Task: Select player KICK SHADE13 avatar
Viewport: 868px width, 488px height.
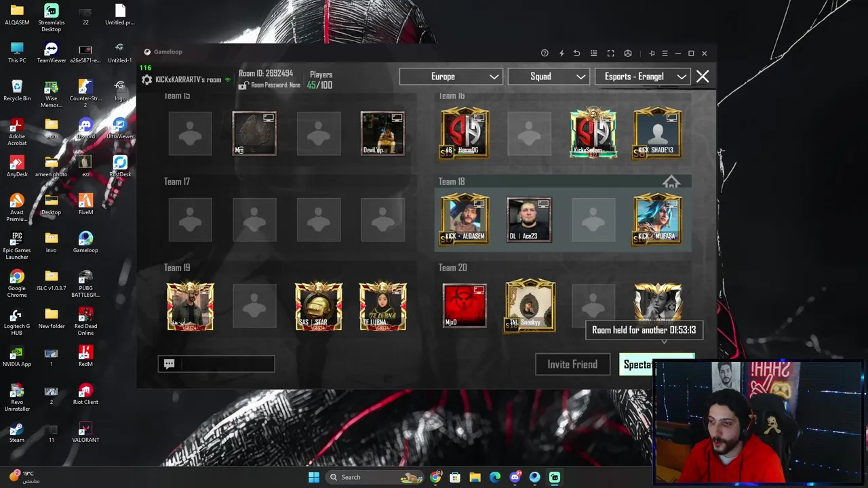Action: 657,134
